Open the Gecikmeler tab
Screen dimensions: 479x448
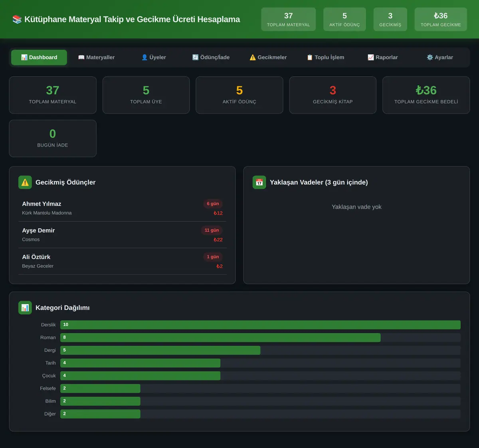pyautogui.click(x=268, y=57)
